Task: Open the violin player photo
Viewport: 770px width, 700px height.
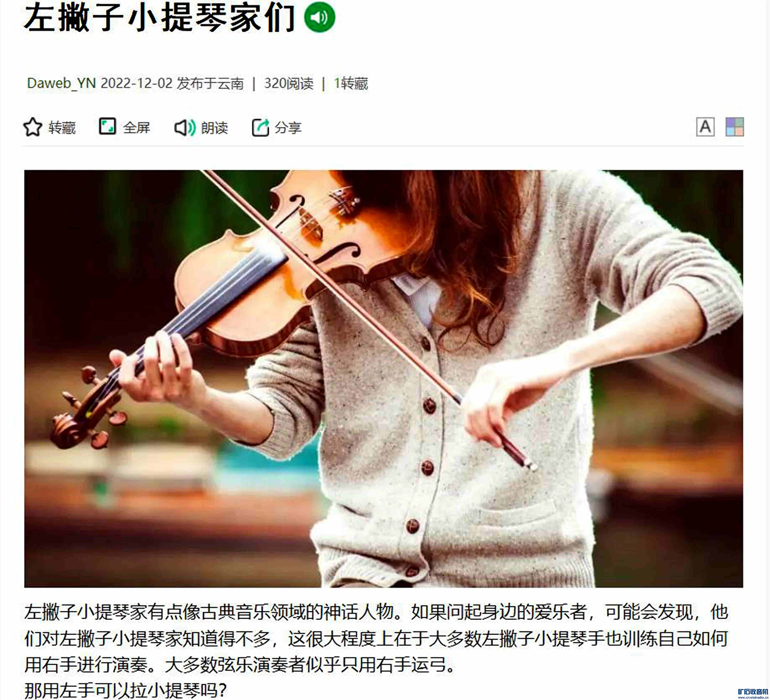Action: 383,379
